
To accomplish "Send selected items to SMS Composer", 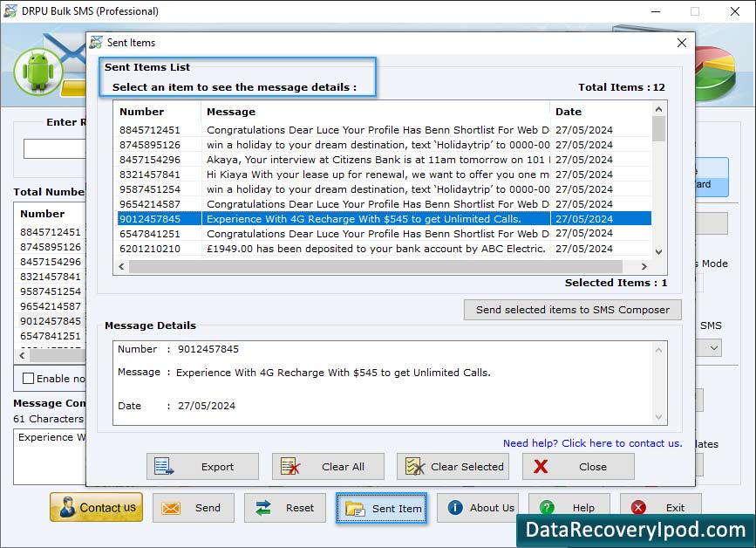I will (x=572, y=310).
